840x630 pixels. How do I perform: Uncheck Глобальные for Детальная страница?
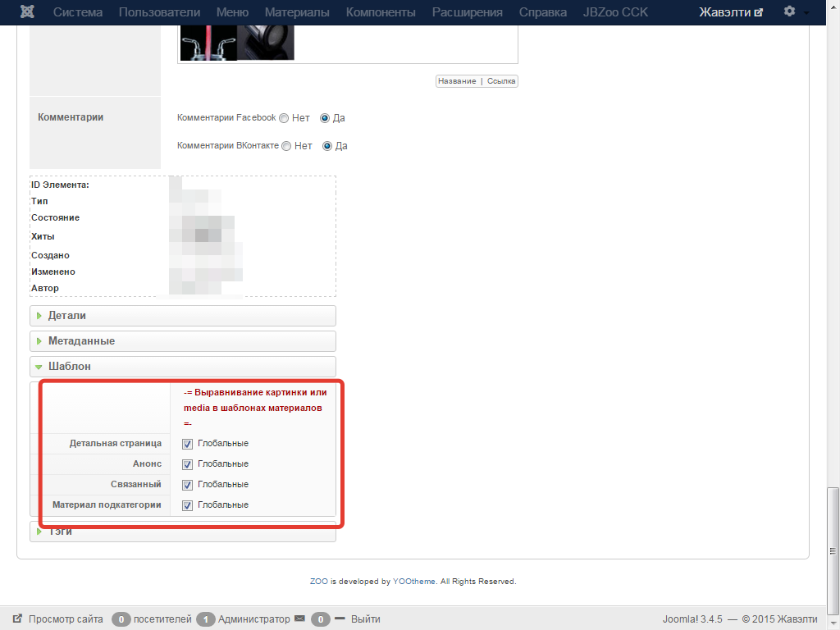(187, 444)
